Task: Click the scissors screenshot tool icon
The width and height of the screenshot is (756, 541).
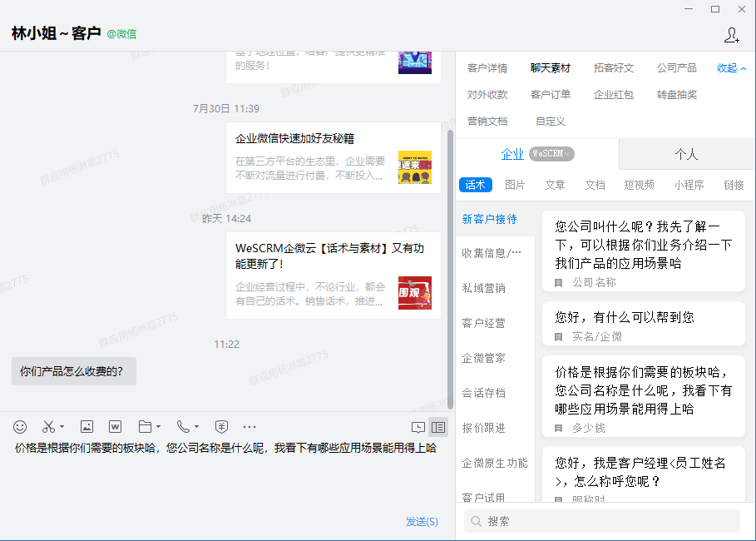Action: (48, 427)
